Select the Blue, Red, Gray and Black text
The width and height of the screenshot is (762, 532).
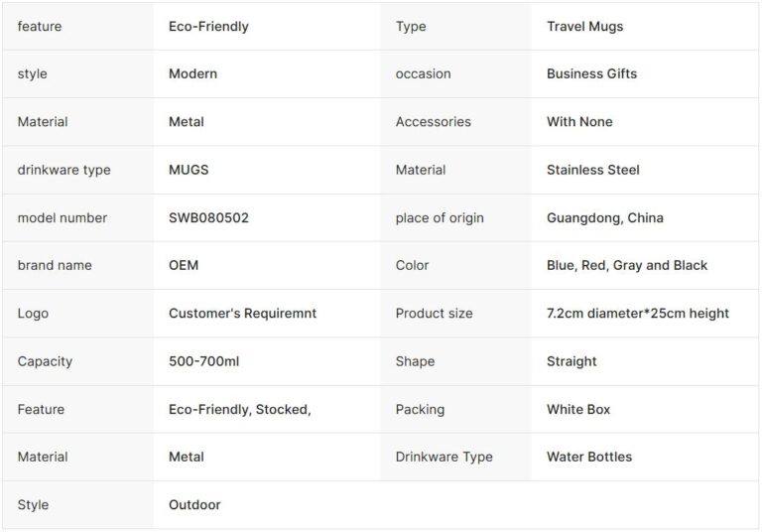[x=626, y=266]
